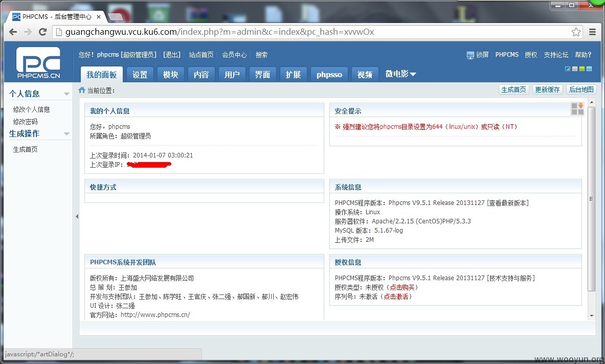Click the 技术支持与服务 link
The width and height of the screenshot is (605, 364).
(x=511, y=278)
